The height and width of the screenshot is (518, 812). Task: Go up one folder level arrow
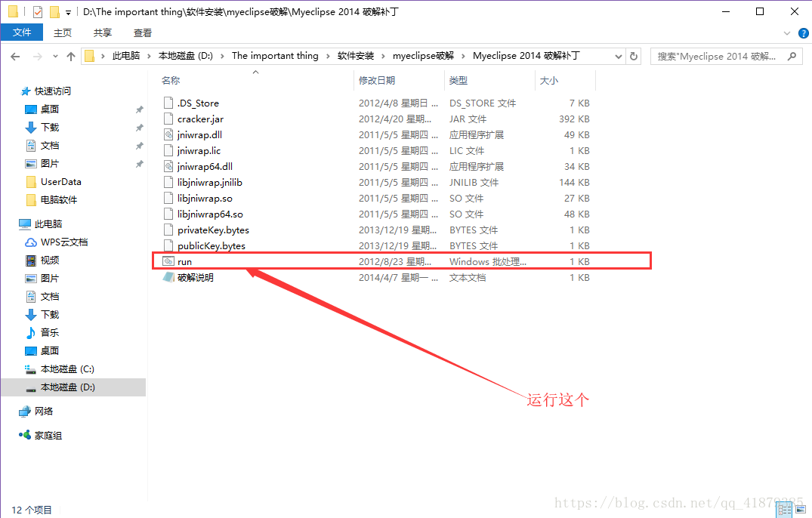pos(71,57)
